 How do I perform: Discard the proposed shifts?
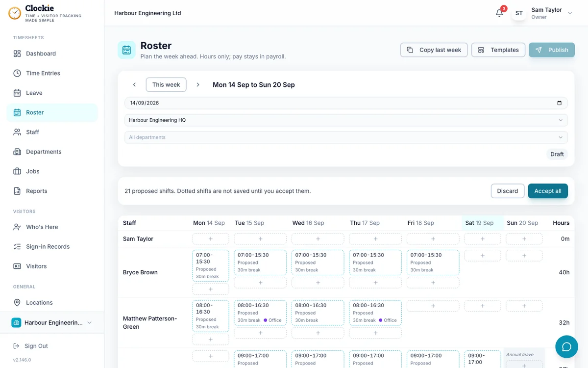(x=508, y=191)
